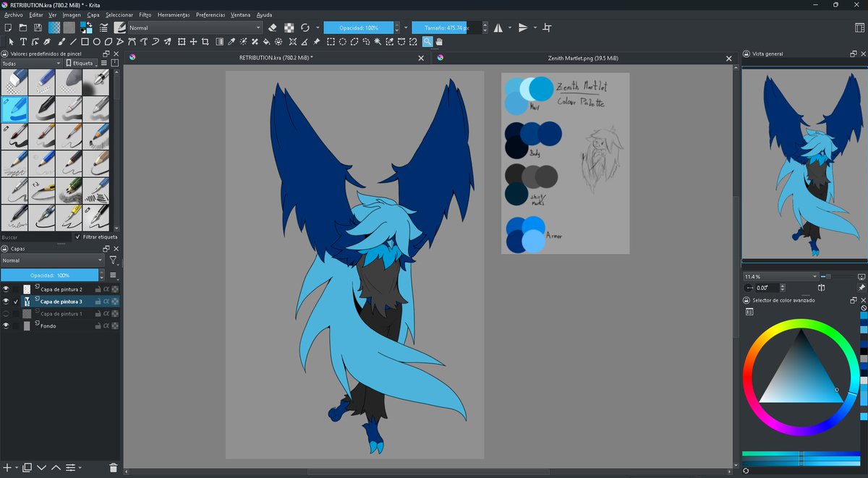
Task: Open Todas brush tag dropdown
Action: [x=31, y=64]
